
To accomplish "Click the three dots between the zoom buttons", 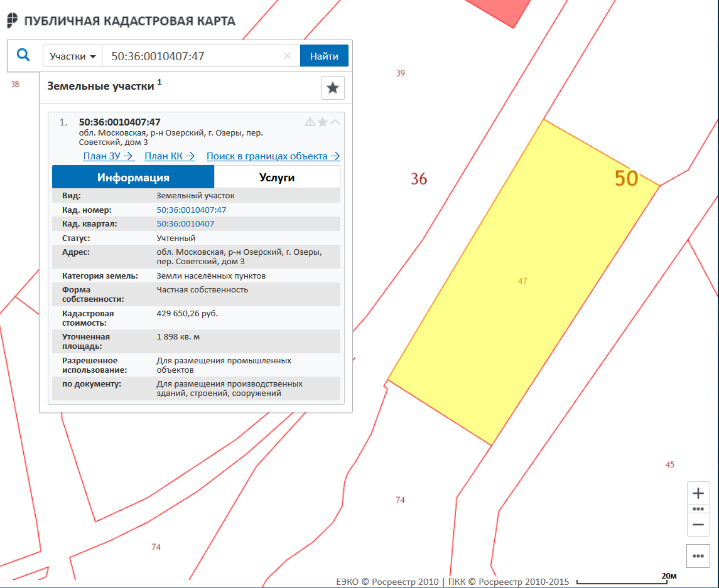I will [698, 509].
